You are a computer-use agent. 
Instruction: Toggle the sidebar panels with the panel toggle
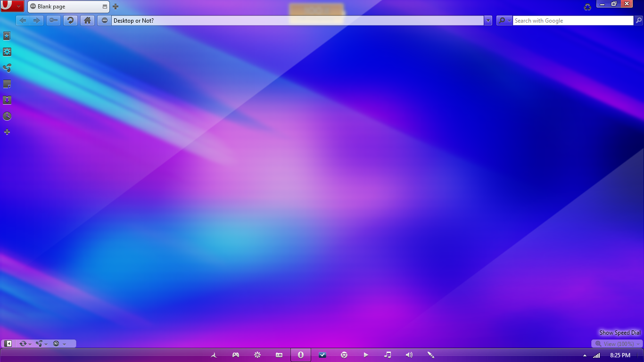[x=8, y=344]
